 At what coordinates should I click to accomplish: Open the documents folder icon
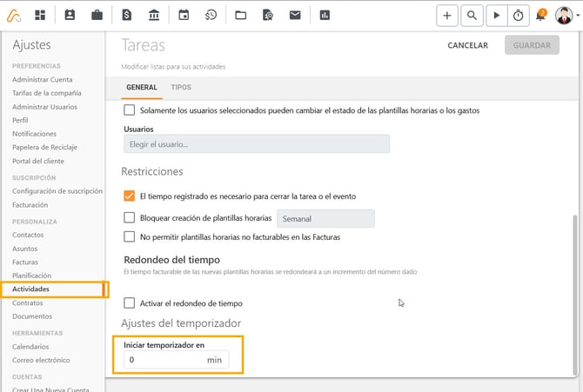click(x=240, y=16)
